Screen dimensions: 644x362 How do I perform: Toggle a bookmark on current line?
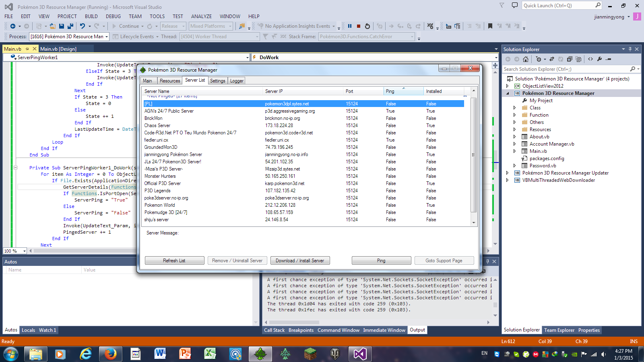coord(490,26)
